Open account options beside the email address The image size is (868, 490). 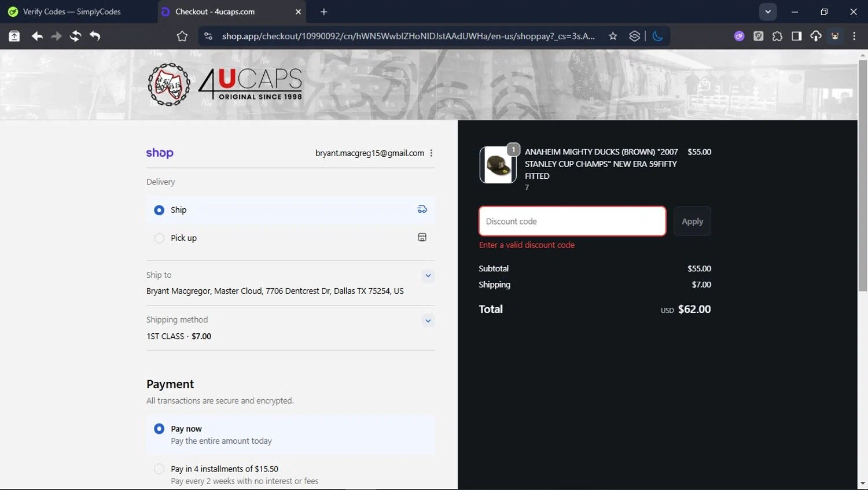point(431,153)
